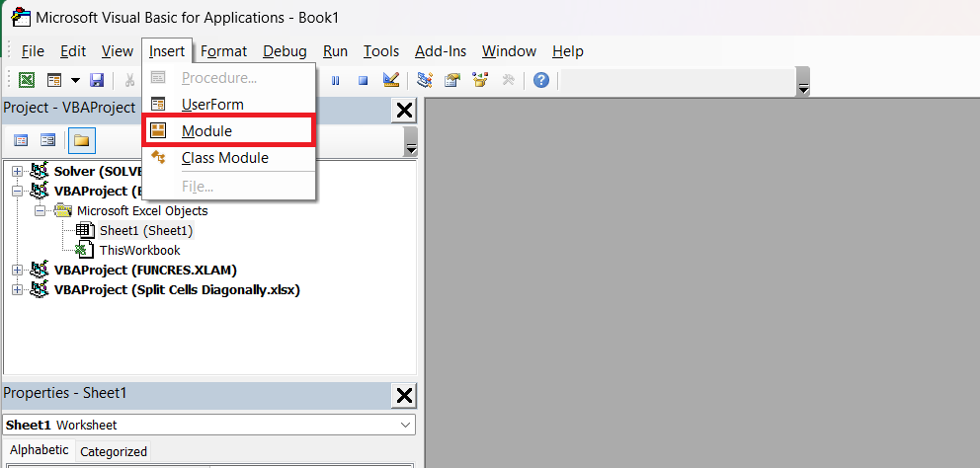
Task: Close the Project - VBAProject panel
Action: [x=404, y=111]
